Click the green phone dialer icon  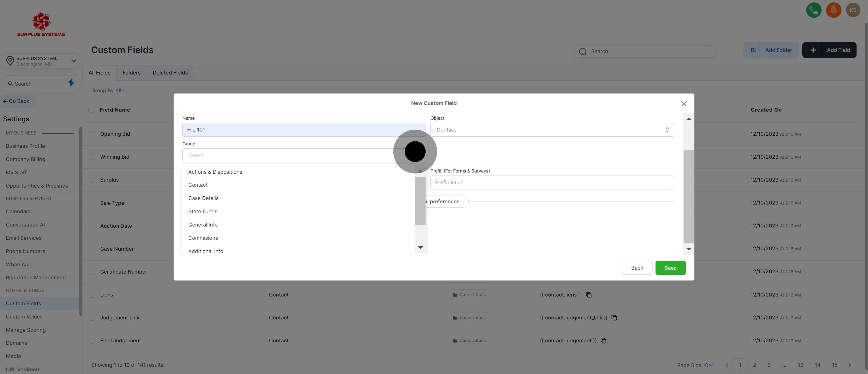[813, 10]
